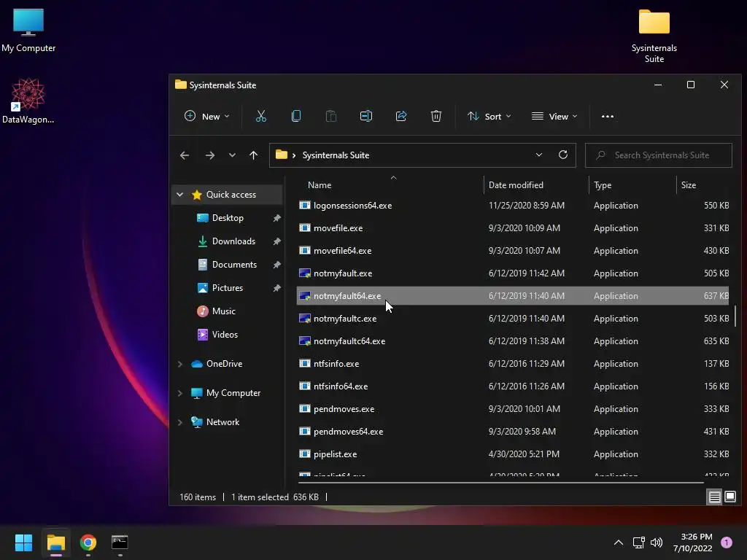This screenshot has width=747, height=560.
Task: Click the Copy icon in toolbar
Action: click(296, 116)
